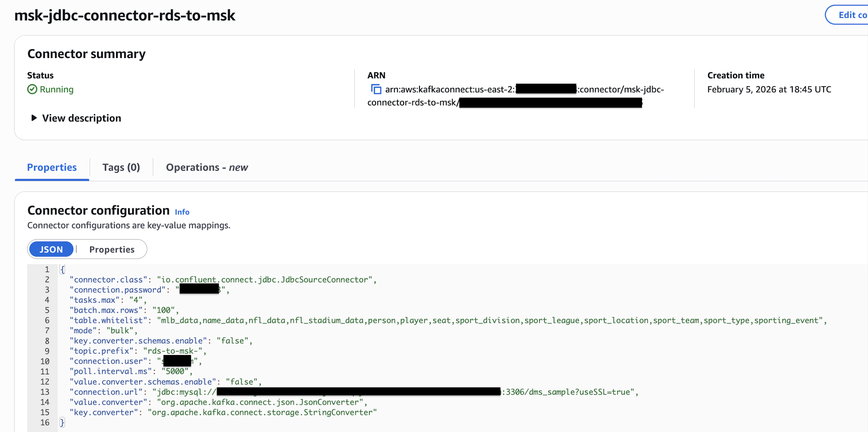Select the JSON view toggle
Viewport: 868px width, 432px height.
[x=51, y=249]
